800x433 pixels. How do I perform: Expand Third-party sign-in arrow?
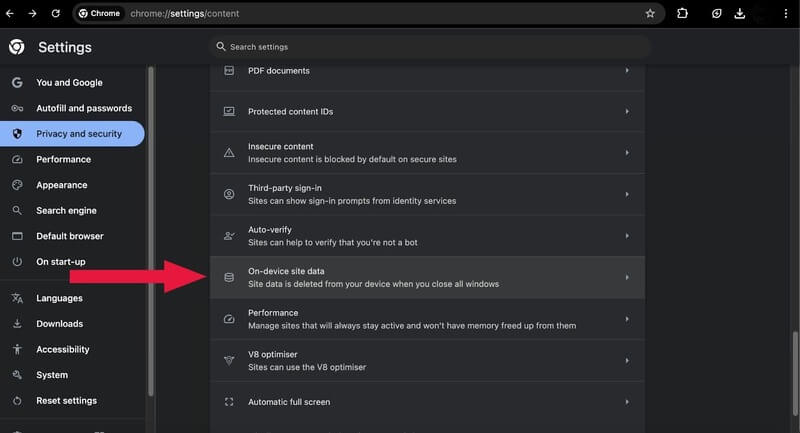pos(627,194)
